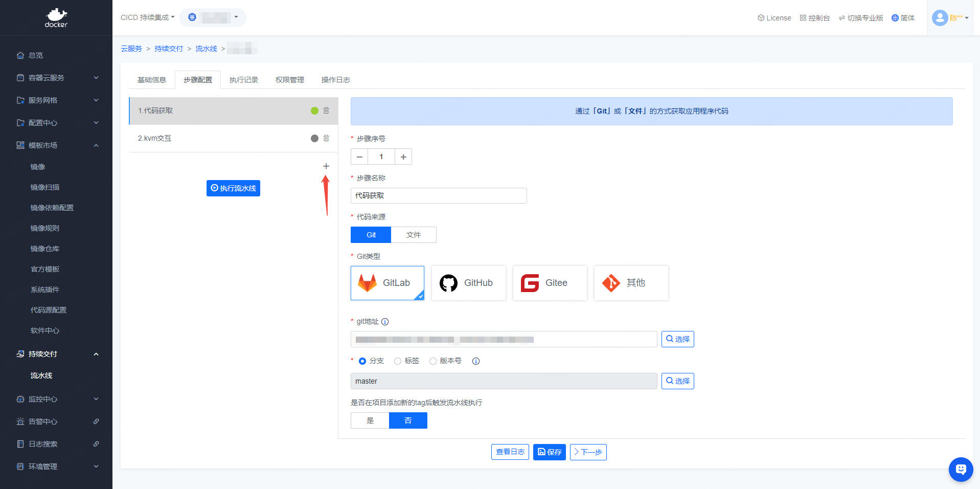Open the 权限管理 tab
The width and height of the screenshot is (980, 489).
[x=290, y=80]
